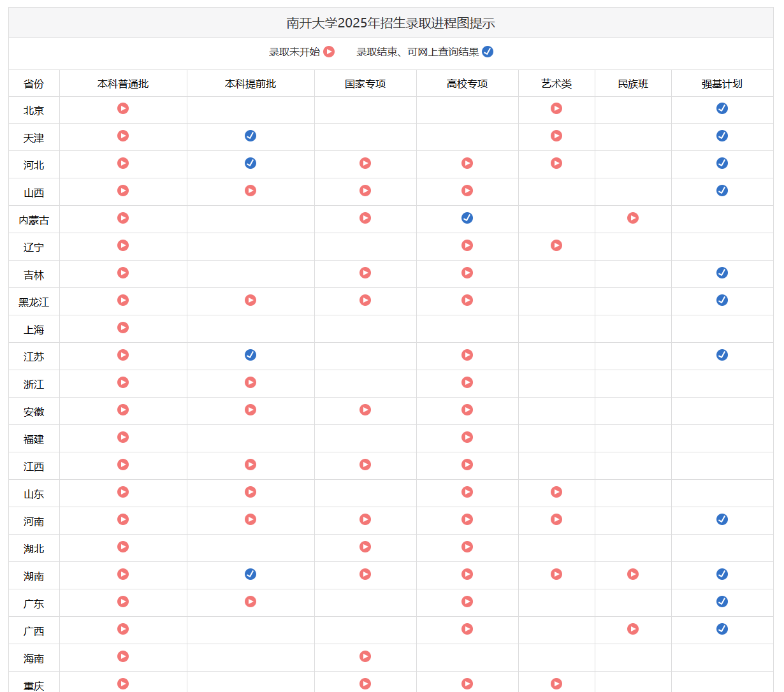
Task: Click 广西 强基计划 blue check icon
Action: pos(722,629)
